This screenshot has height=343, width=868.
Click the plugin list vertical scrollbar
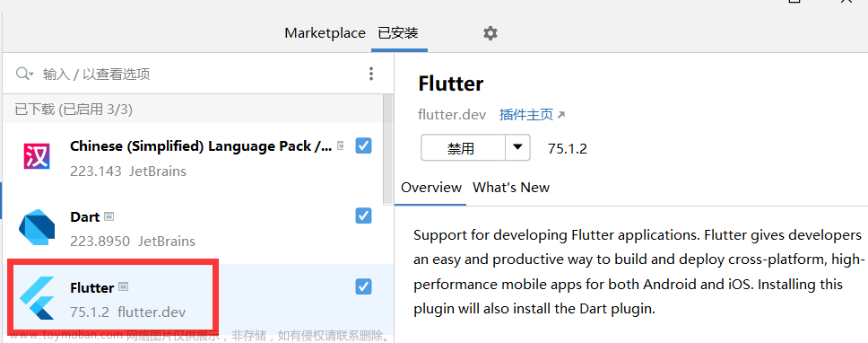(x=387, y=150)
